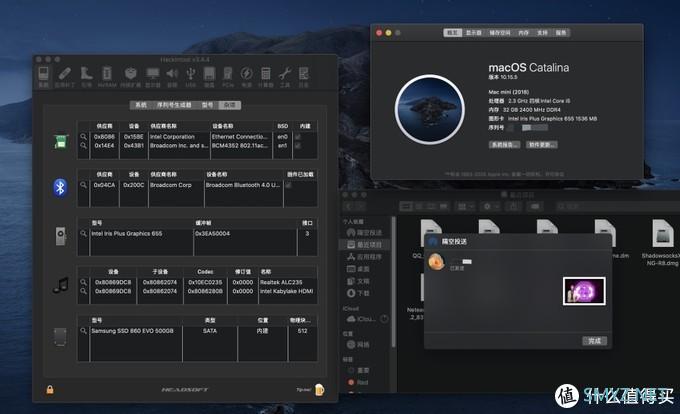Select the serial number generator tab in Hackintool
Image resolution: width=680 pixels, height=414 pixels.
pyautogui.click(x=174, y=105)
